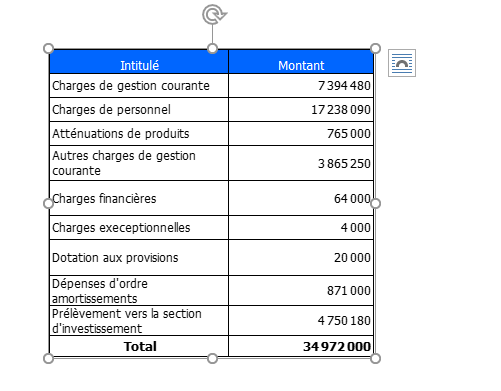Select the top-right corner resize handle
This screenshot has width=501, height=391.
[x=375, y=48]
